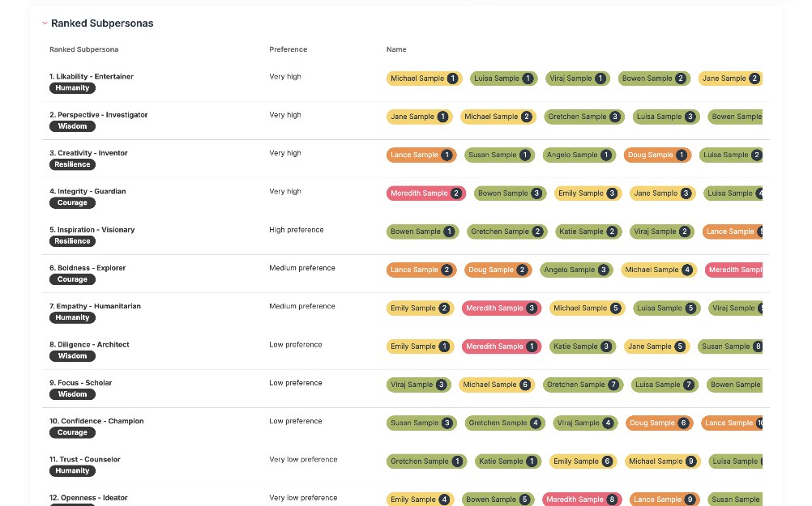Click the Preference column header

(288, 49)
